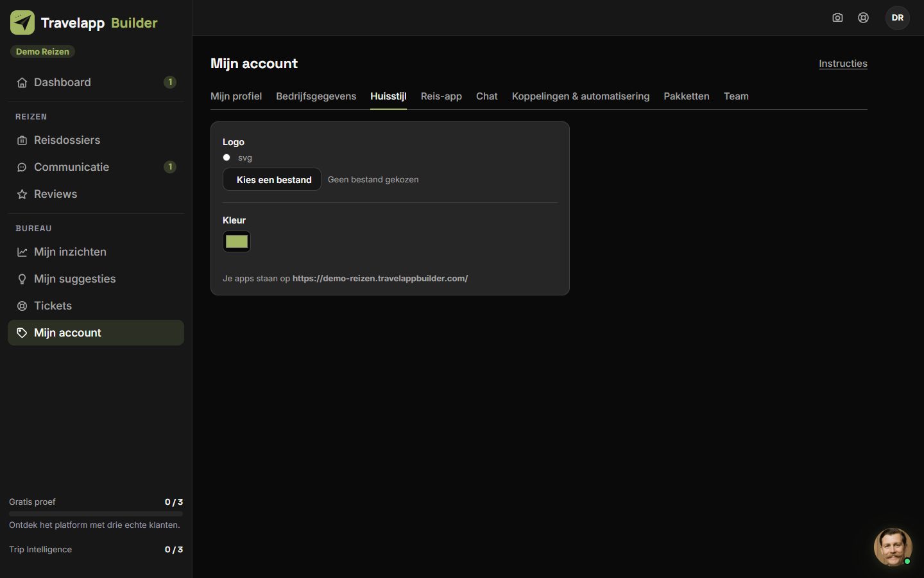The image size is (924, 578).
Task: Click the Dashboard notification badge
Action: point(170,82)
